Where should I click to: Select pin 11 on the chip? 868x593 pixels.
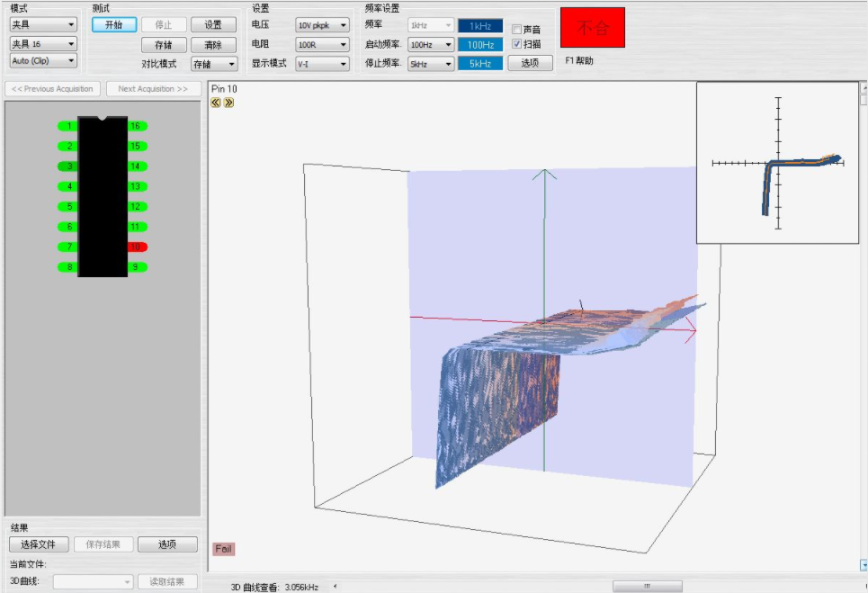pos(138,227)
